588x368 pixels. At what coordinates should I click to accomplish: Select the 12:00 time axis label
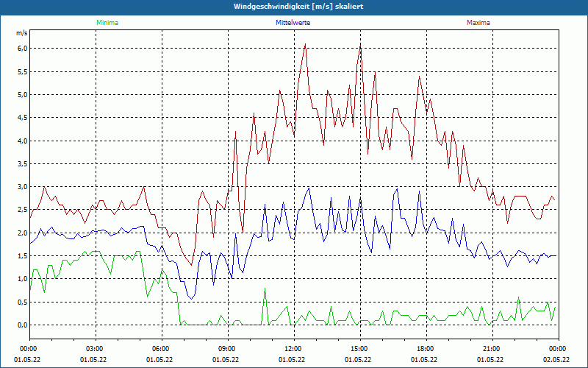click(293, 348)
